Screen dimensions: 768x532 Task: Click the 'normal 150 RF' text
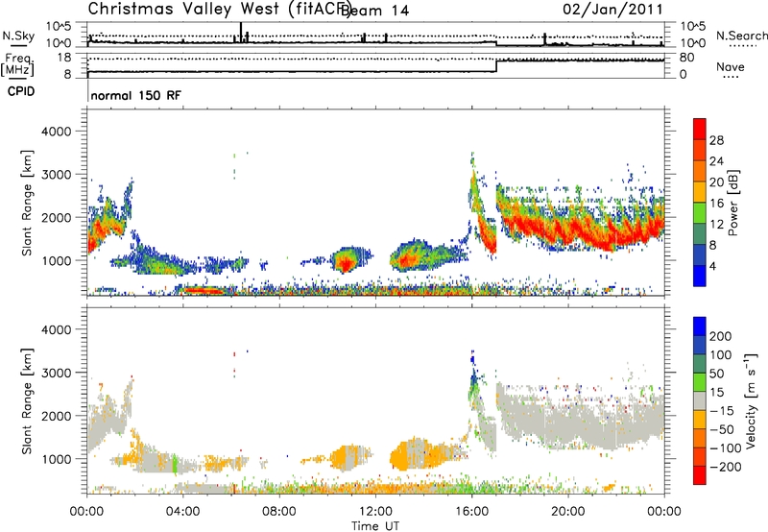pos(135,95)
